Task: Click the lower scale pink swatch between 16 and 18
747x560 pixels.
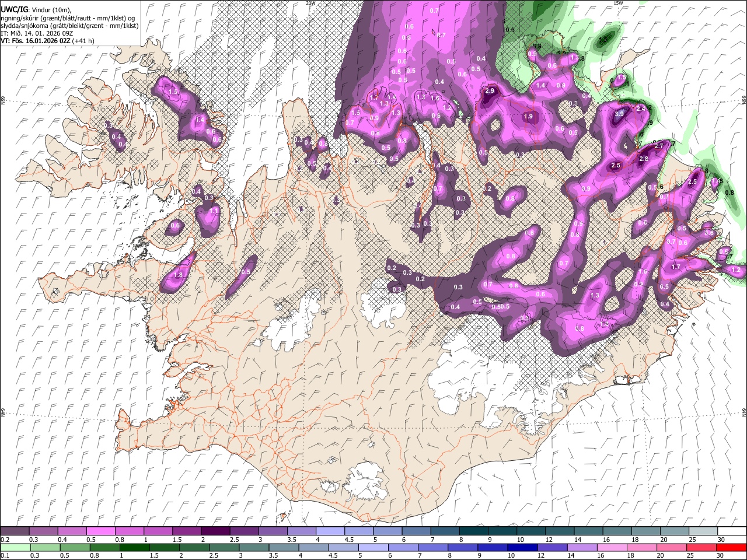Action: pyautogui.click(x=612, y=547)
